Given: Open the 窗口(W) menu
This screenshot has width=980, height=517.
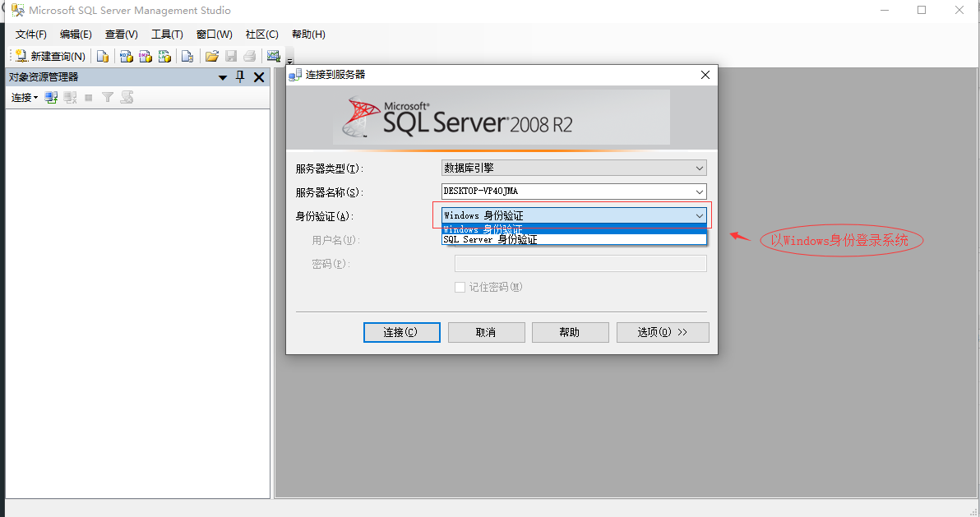Looking at the screenshot, I should pos(215,35).
